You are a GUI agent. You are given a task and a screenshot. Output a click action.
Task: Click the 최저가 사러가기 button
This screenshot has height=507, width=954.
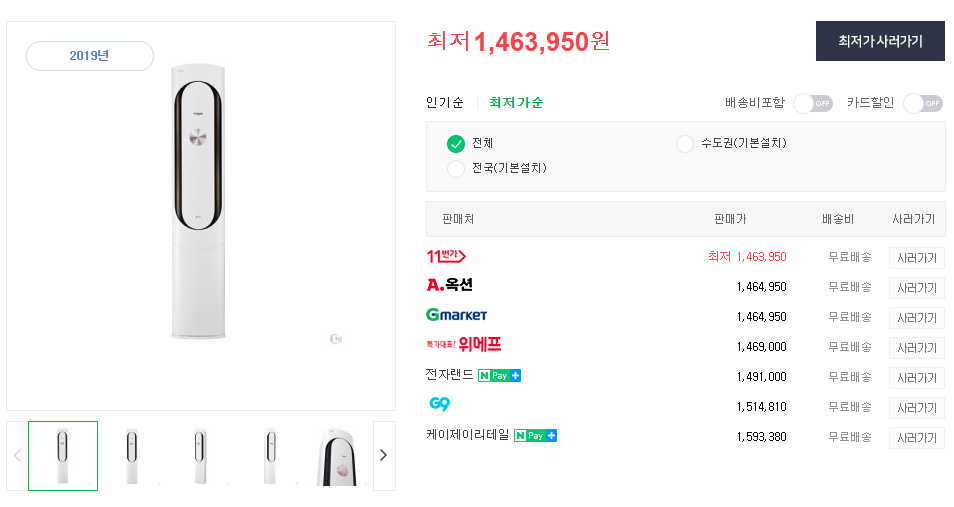880,41
